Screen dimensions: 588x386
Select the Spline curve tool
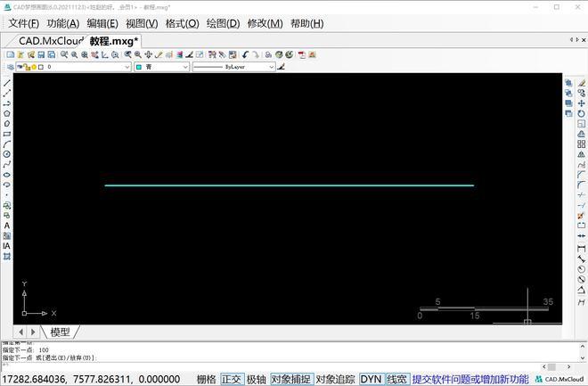click(x=7, y=164)
